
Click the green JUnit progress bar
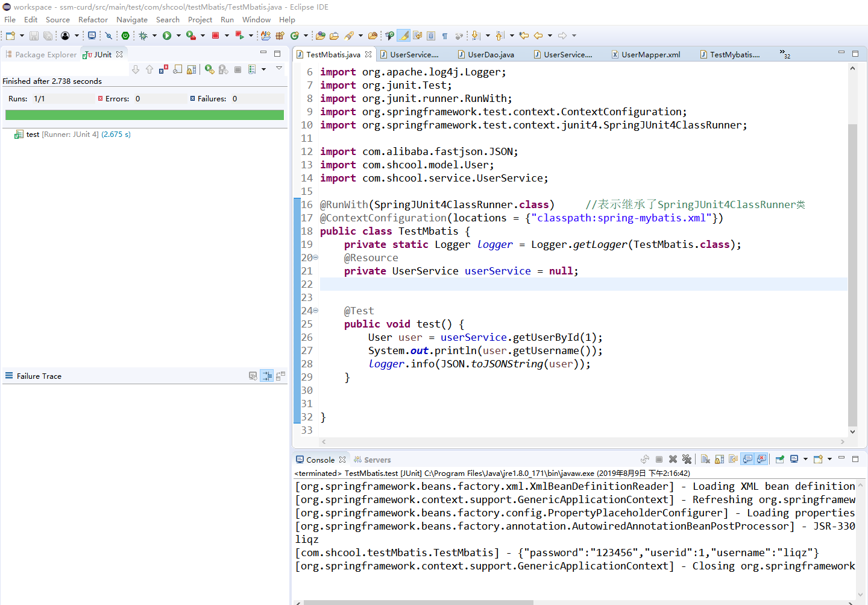pyautogui.click(x=145, y=115)
